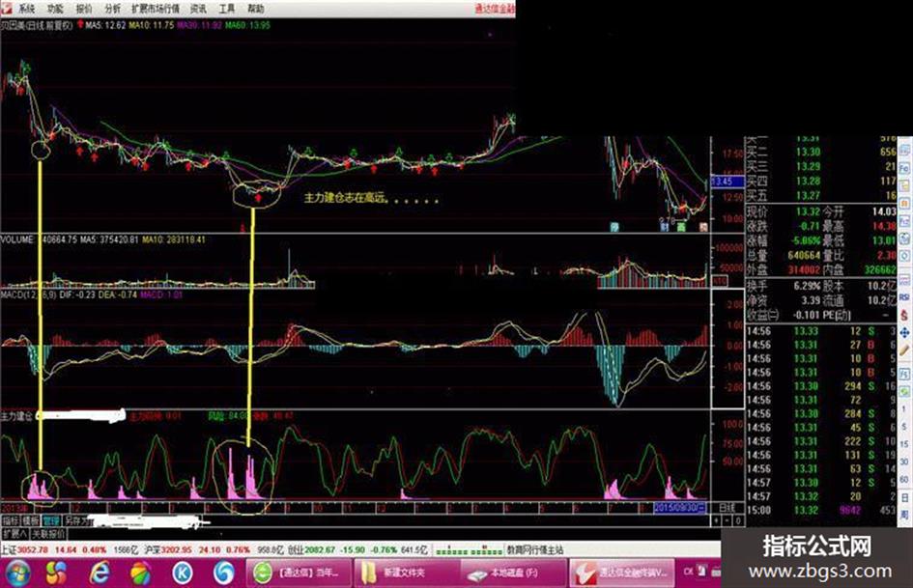This screenshot has width=913, height=588.
Task: Click the 模板 tab below the chart
Action: tap(31, 521)
